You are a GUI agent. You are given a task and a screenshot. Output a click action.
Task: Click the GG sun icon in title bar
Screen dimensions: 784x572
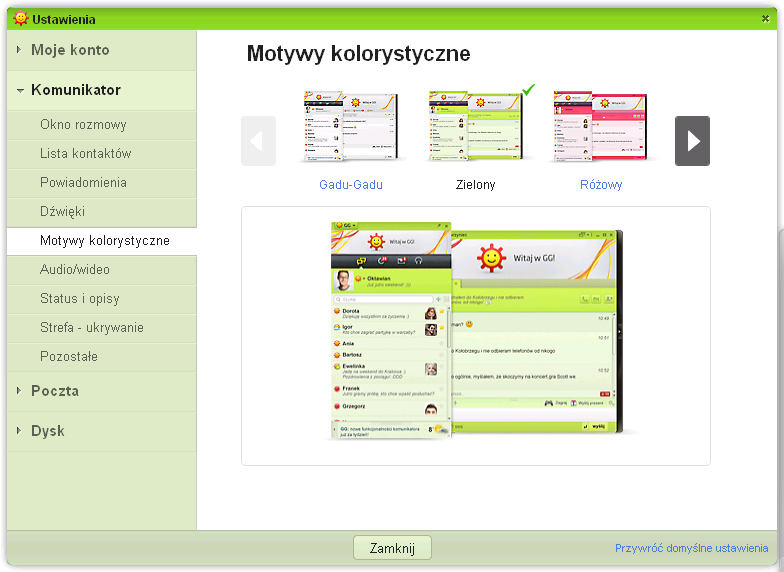(x=20, y=18)
